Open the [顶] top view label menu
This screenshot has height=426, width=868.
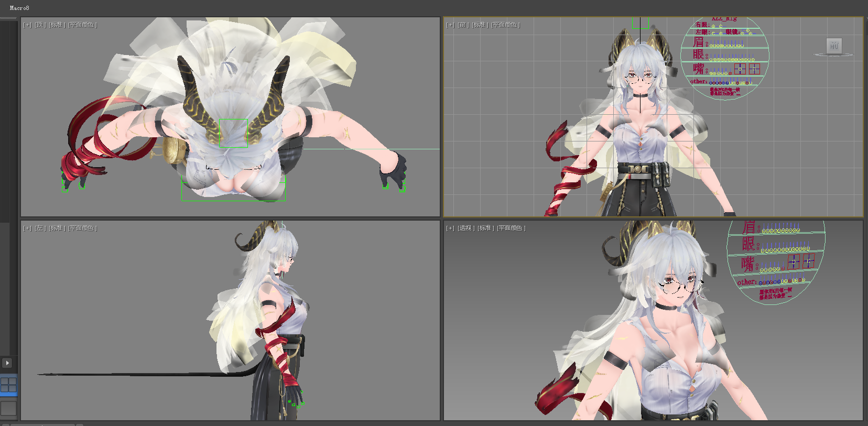coord(40,25)
